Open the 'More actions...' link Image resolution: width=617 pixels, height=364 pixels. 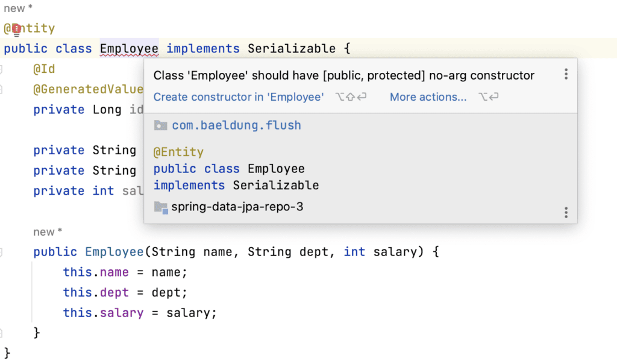[428, 97]
